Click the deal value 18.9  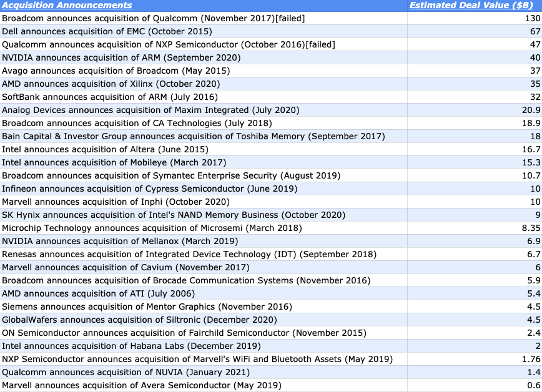tap(531, 124)
